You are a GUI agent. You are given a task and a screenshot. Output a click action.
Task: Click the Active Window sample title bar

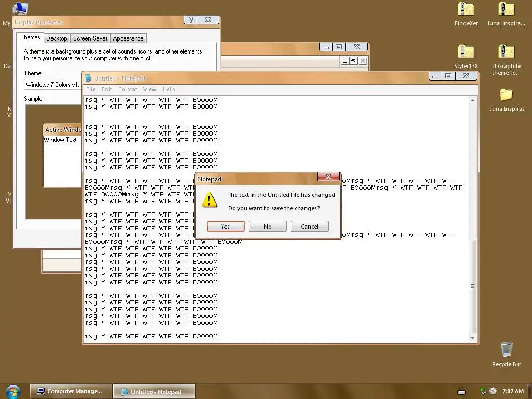click(x=62, y=129)
